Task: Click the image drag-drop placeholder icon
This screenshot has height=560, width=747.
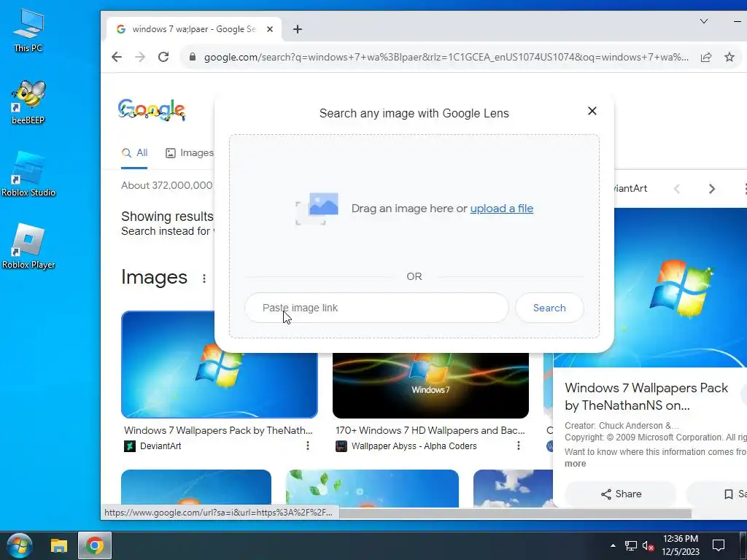Action: (x=317, y=209)
